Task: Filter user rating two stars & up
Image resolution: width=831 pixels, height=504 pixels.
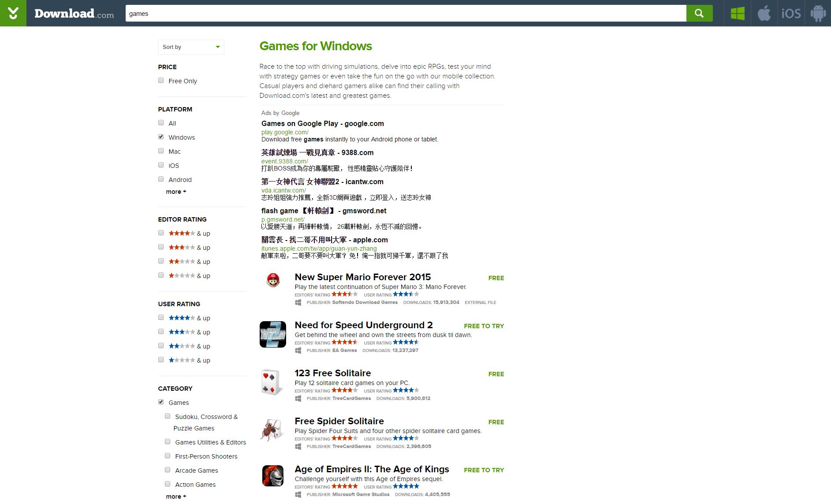Action: coord(161,346)
